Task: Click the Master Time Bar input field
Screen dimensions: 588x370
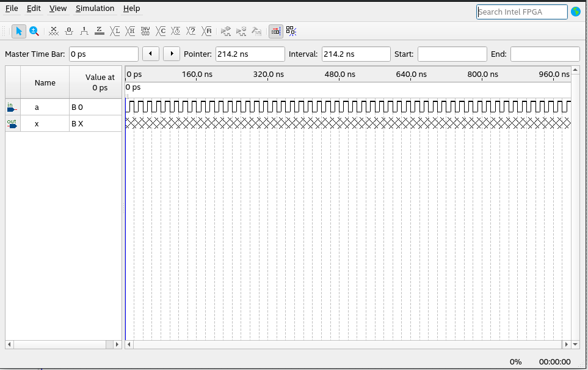Action: [103, 54]
